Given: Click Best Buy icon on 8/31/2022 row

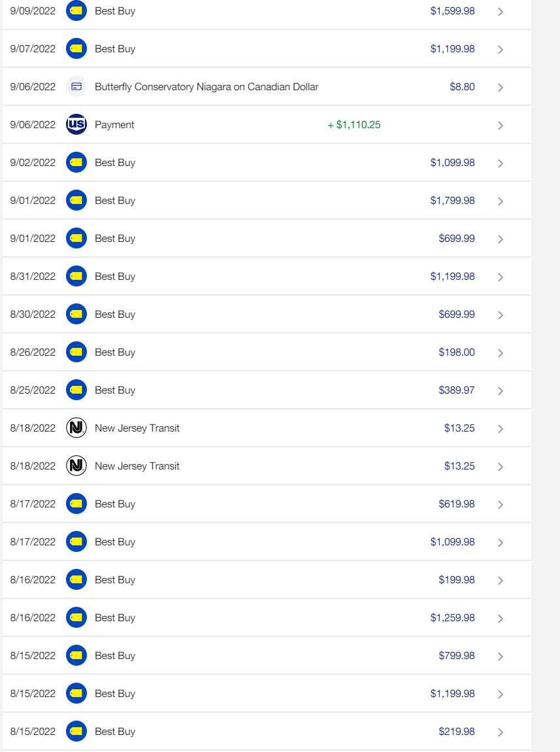Looking at the screenshot, I should click(x=76, y=277).
